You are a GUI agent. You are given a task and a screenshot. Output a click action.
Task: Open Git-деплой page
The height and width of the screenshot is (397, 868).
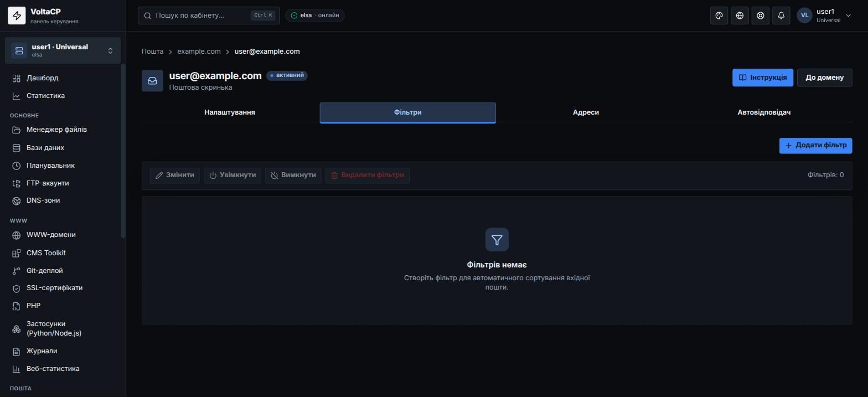point(63,271)
